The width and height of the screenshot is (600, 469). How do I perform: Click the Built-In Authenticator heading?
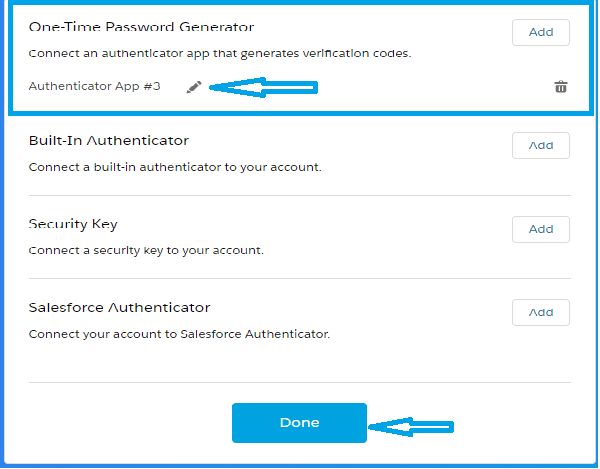tap(109, 141)
